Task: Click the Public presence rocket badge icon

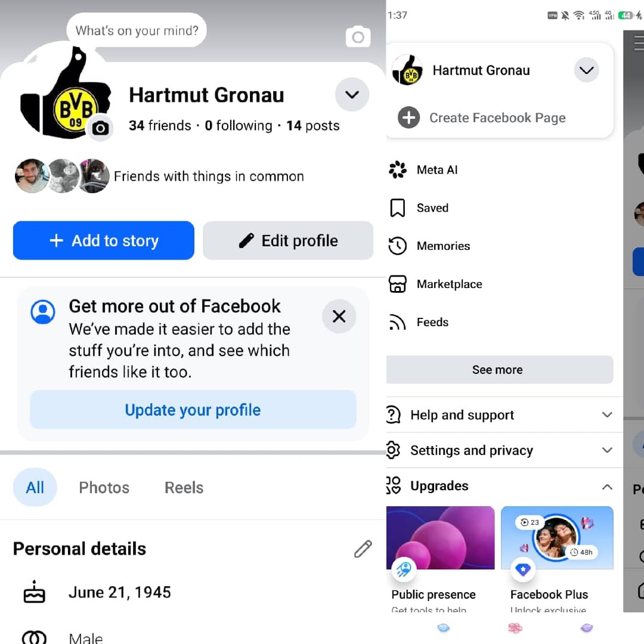Action: pos(404,569)
